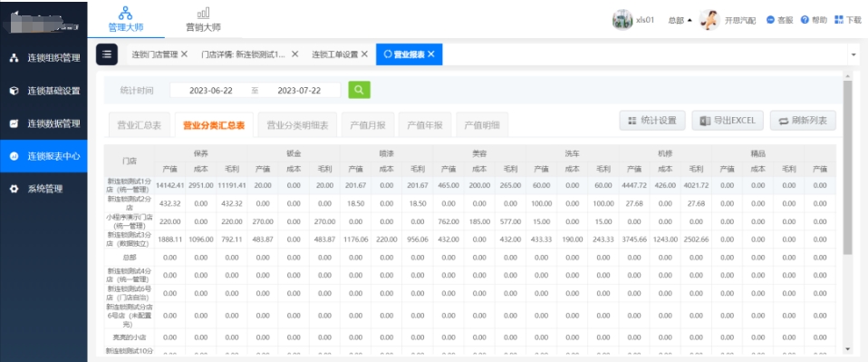Switch to the 门店详情 page tab
This screenshot has width=868, height=362.
tap(243, 54)
